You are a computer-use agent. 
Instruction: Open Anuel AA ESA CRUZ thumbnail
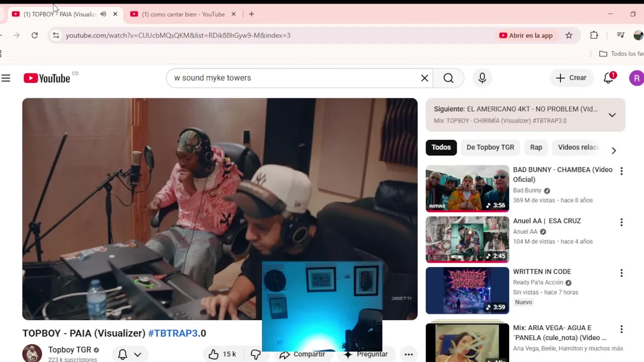467,239
